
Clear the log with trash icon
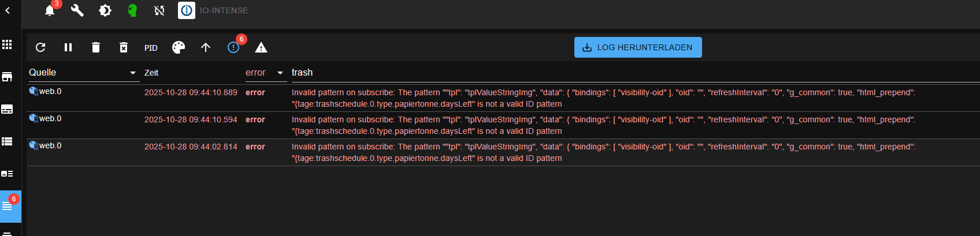pos(96,47)
